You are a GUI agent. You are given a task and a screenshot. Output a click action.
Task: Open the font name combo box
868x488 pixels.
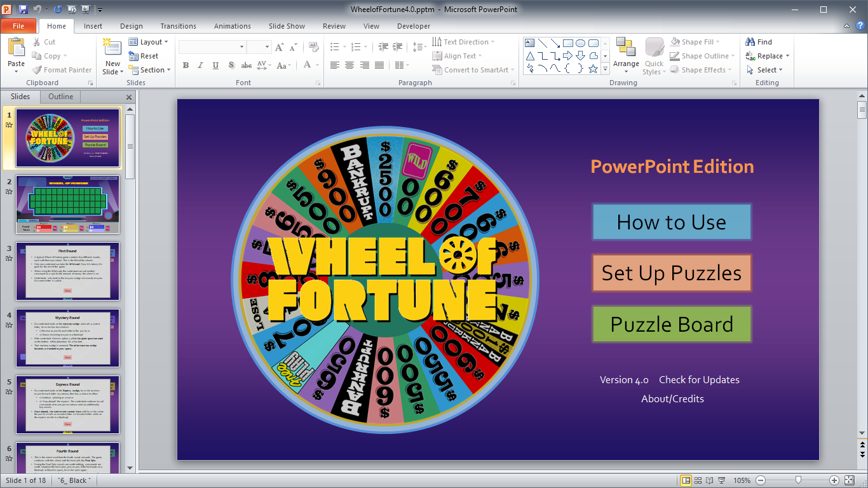point(212,47)
